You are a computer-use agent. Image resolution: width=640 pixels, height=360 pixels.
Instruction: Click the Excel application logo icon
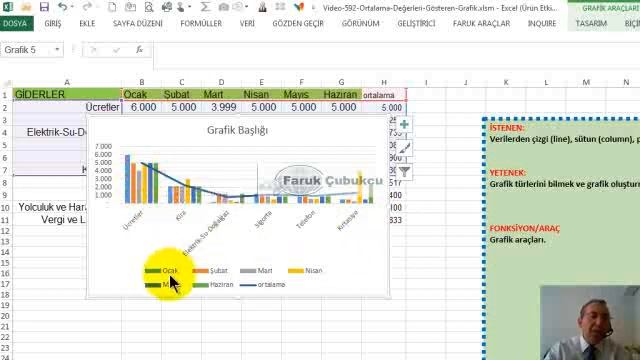click(x=8, y=7)
